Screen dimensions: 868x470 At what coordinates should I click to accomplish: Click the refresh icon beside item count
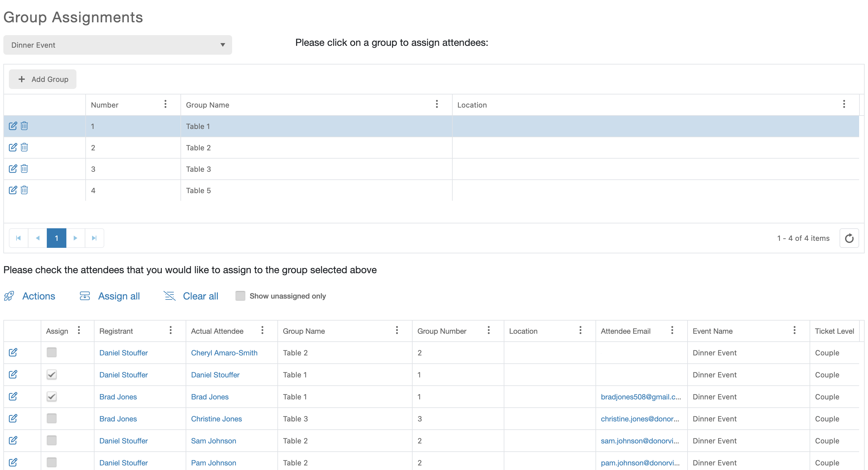point(849,238)
